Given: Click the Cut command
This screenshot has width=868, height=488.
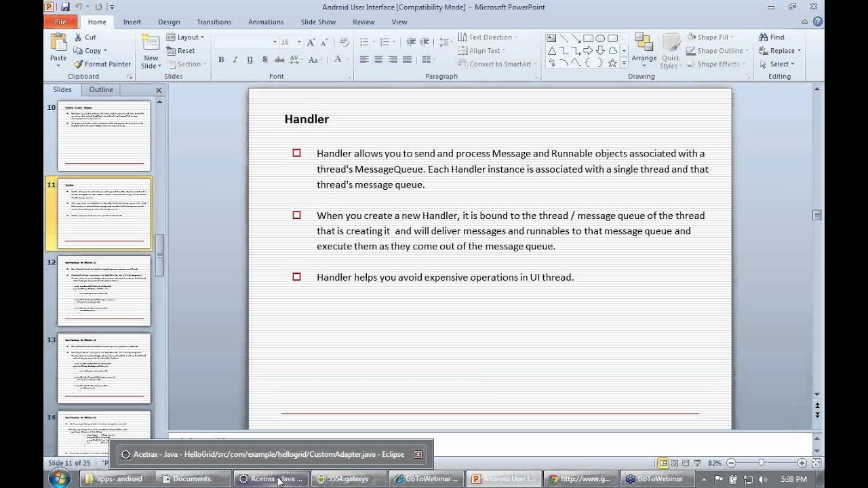Looking at the screenshot, I should tap(85, 37).
